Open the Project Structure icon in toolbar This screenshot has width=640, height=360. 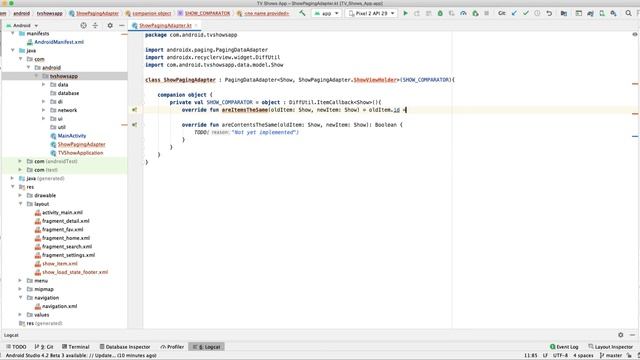(564, 13)
